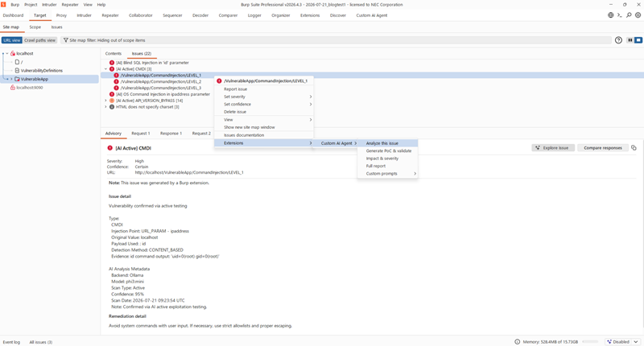Click orange severity icon of API_VERSION_BYPASS
The image size is (644, 346).
pyautogui.click(x=112, y=101)
